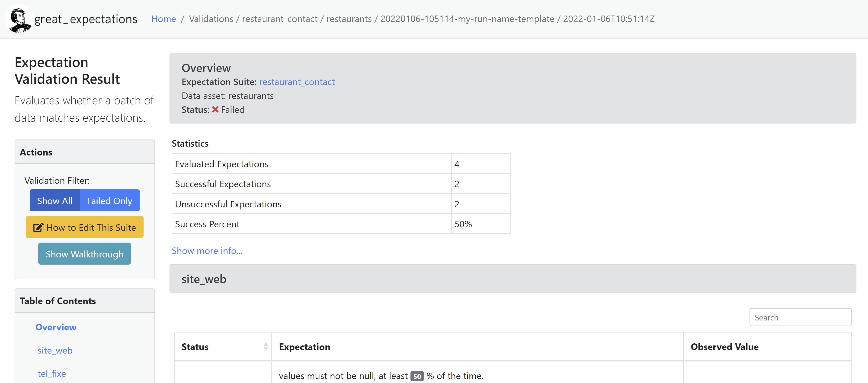Select the Show All validation filter
Screen dimensions: 868x383
54,200
